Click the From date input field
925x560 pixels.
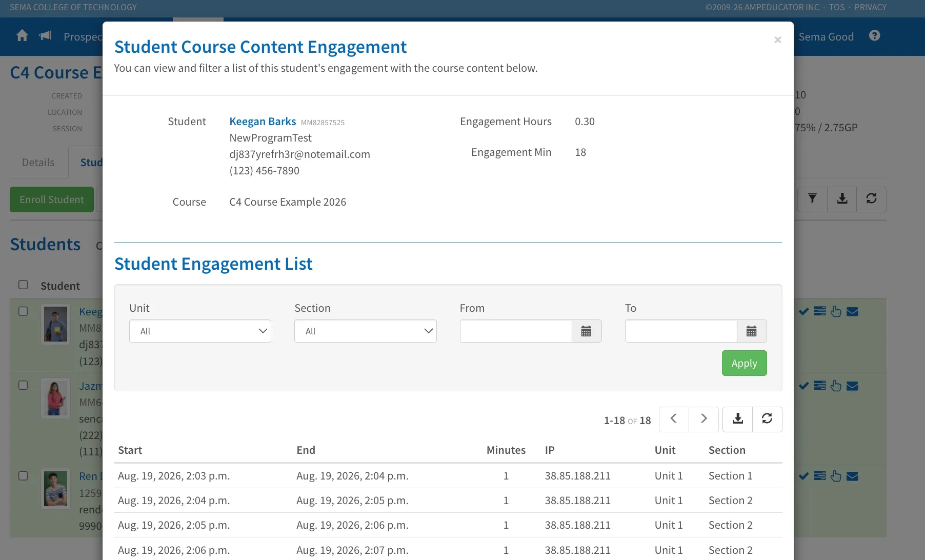[x=516, y=331]
